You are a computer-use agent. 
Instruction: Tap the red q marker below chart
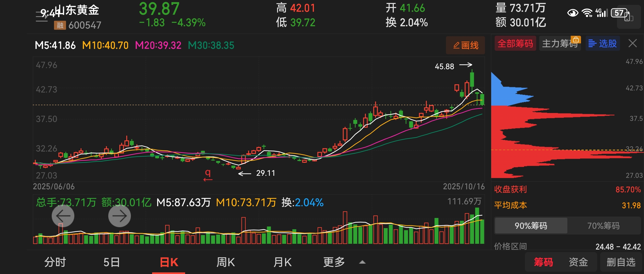click(x=208, y=174)
